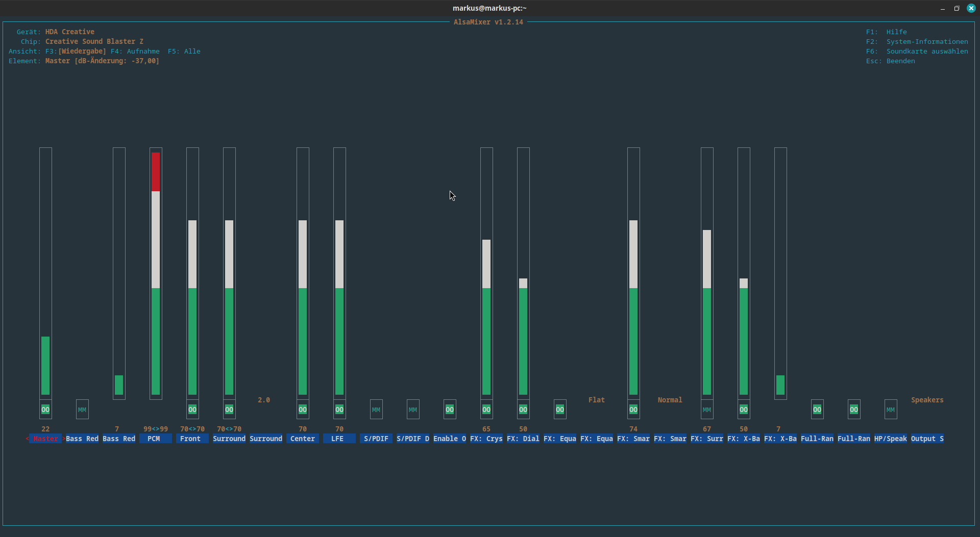The height and width of the screenshot is (537, 980).
Task: Unmute the HP/Speak MM toggle
Action: [x=891, y=410]
